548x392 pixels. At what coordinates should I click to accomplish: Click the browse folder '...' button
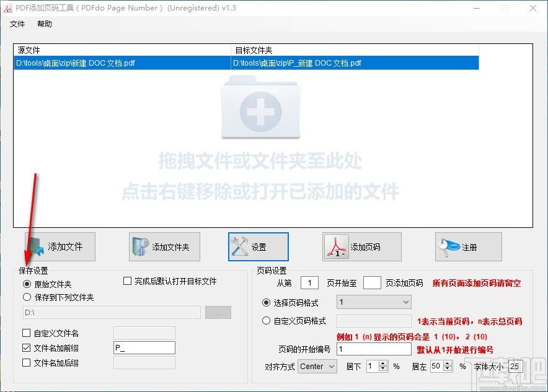point(218,312)
